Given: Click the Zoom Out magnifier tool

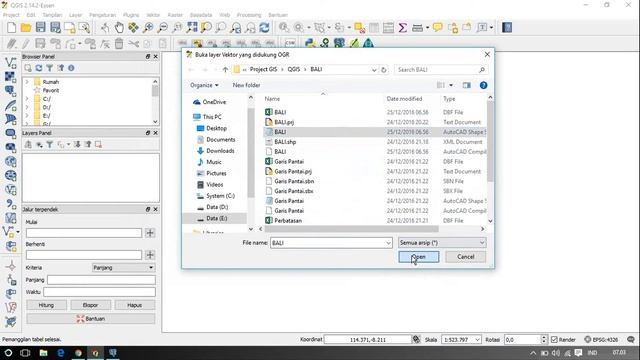Looking at the screenshot, I should point(162,27).
